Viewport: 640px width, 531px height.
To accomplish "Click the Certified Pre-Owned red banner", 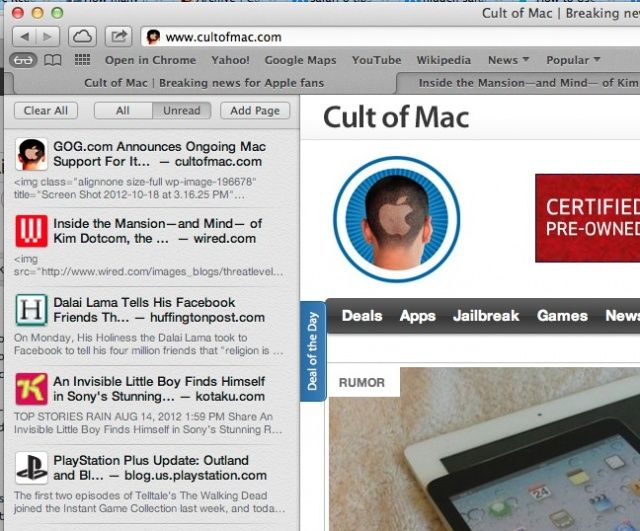I will [588, 218].
